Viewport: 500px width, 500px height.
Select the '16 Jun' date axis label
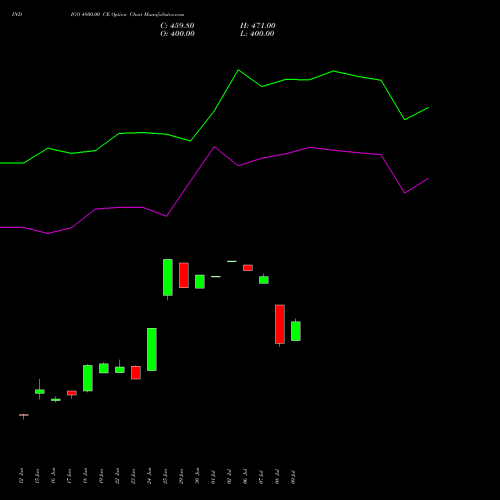[x=53, y=476]
